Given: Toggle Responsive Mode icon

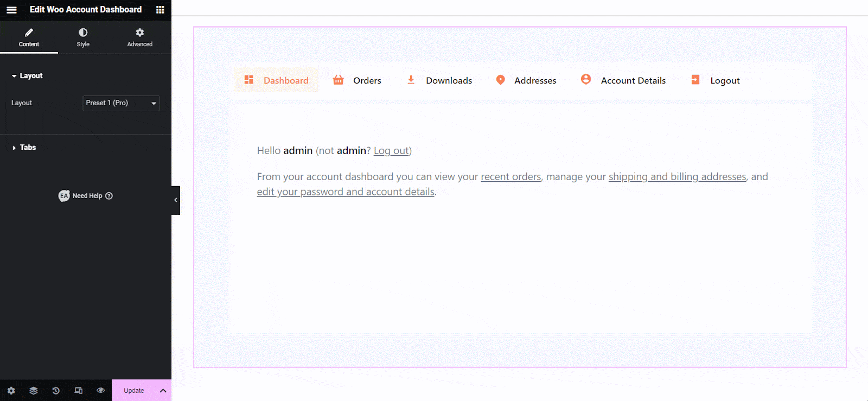Looking at the screenshot, I should [79, 391].
